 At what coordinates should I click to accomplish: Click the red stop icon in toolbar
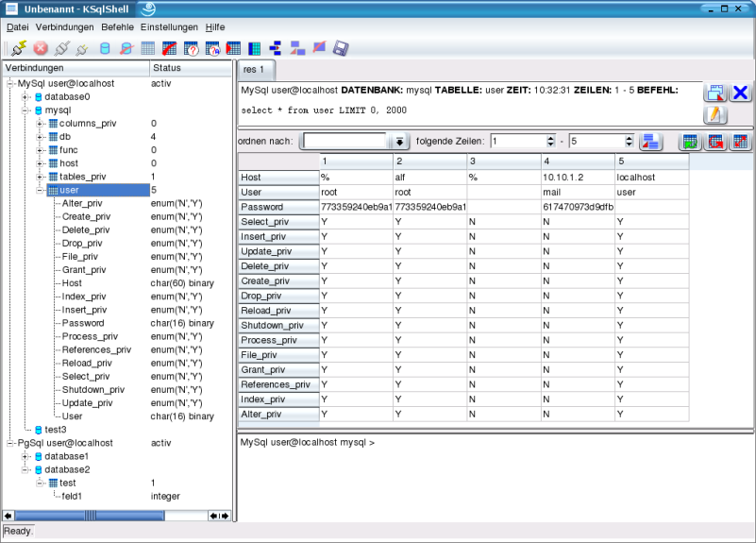click(42, 48)
